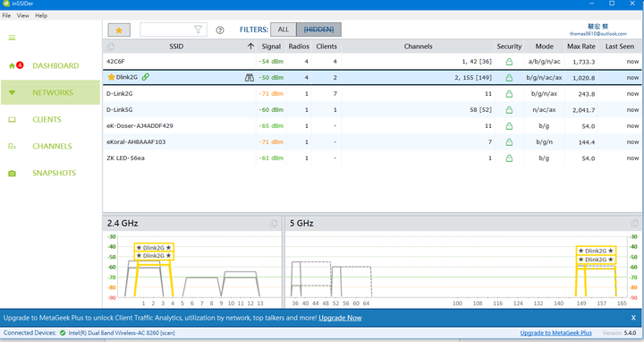Click the Intel Dual Band Wireless-AC 8260 status text
Screen dimensions: 644x342
pyautogui.click(x=121, y=333)
